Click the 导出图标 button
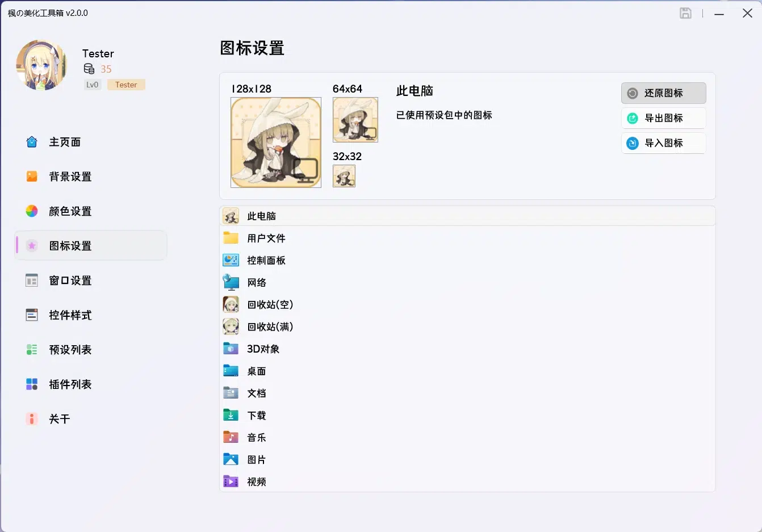This screenshot has height=532, width=762. pyautogui.click(x=664, y=118)
